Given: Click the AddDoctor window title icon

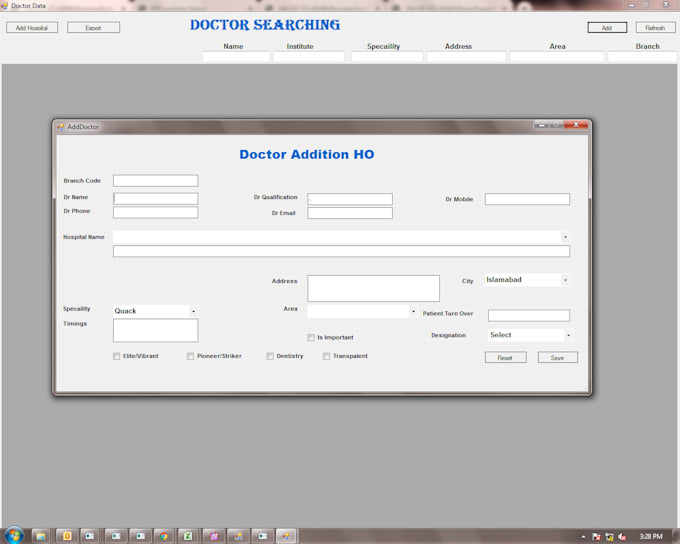Looking at the screenshot, I should point(61,127).
